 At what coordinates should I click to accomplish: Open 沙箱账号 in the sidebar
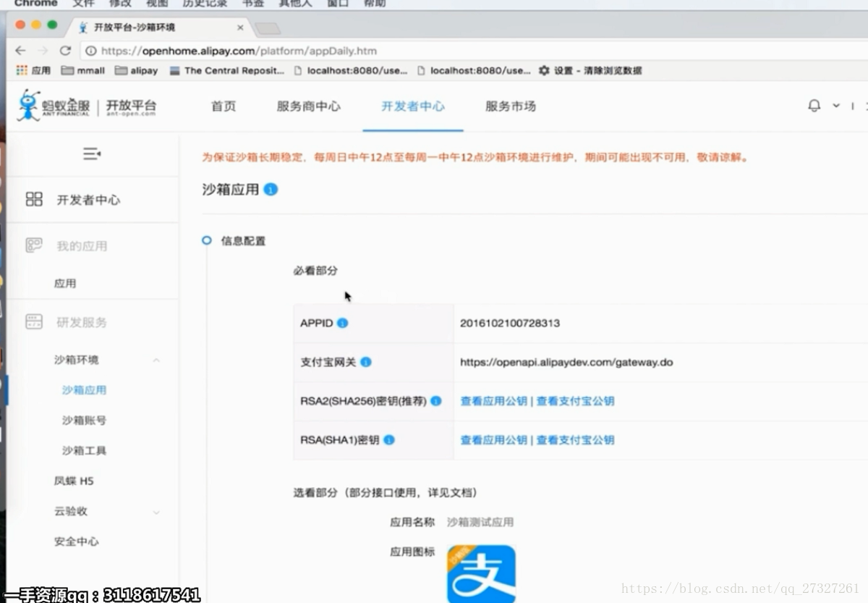(x=84, y=420)
